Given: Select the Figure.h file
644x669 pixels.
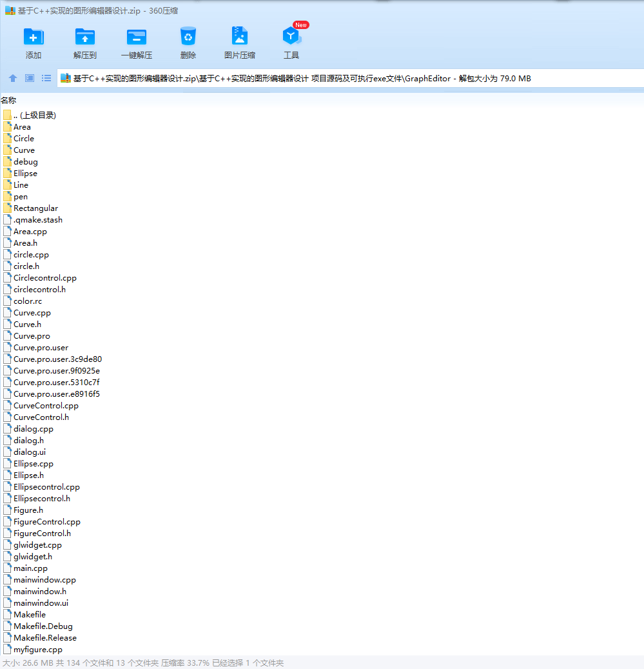Looking at the screenshot, I should (23, 510).
